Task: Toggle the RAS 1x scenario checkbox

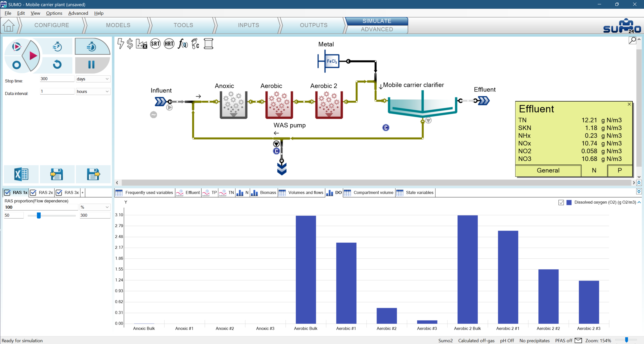Action: 8,193
